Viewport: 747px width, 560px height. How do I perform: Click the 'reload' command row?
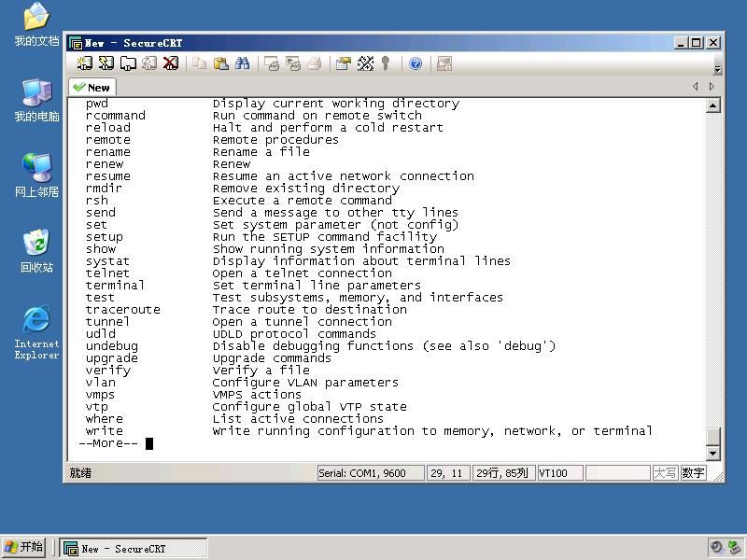(x=264, y=128)
